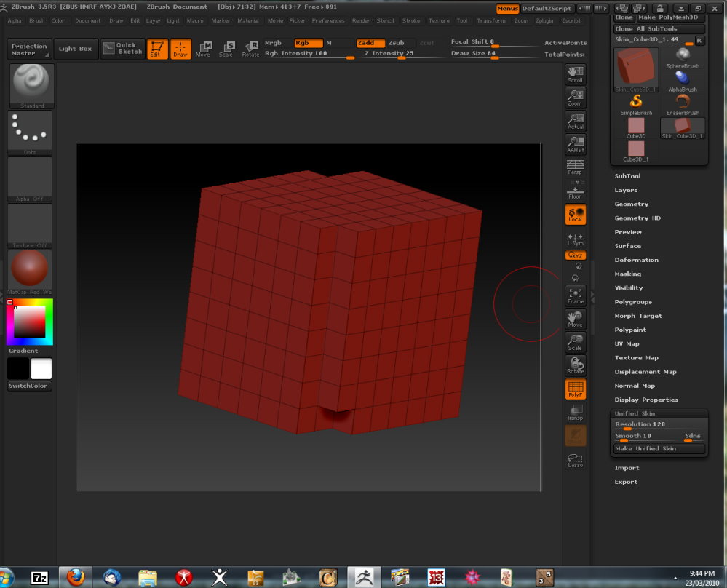
Task: Select the Move tool on the top shelf
Action: 204,49
